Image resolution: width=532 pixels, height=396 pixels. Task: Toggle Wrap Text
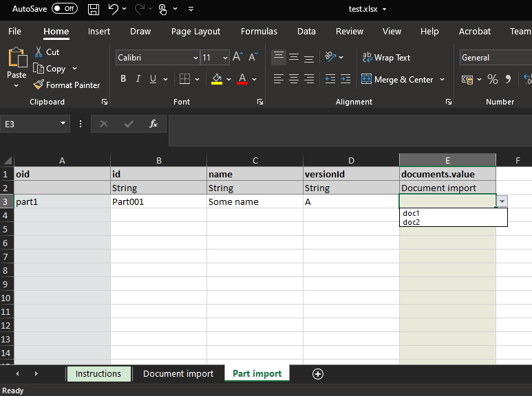(x=386, y=57)
